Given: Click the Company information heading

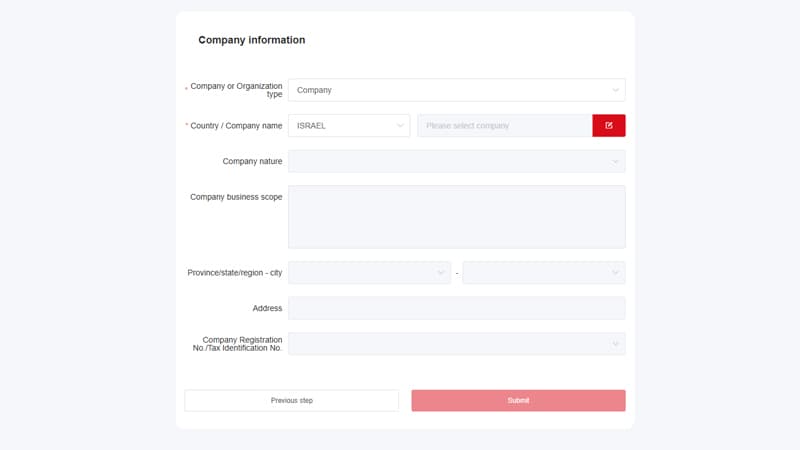Looking at the screenshot, I should click(x=252, y=40).
